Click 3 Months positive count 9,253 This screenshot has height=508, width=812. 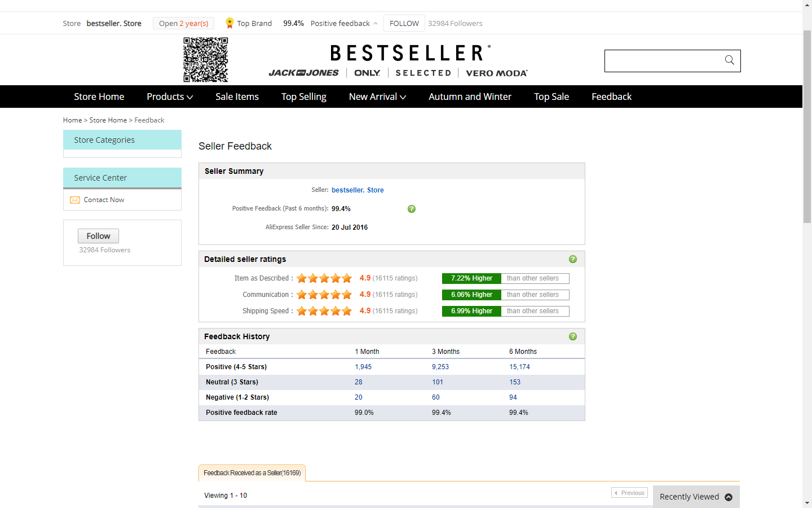pyautogui.click(x=440, y=367)
